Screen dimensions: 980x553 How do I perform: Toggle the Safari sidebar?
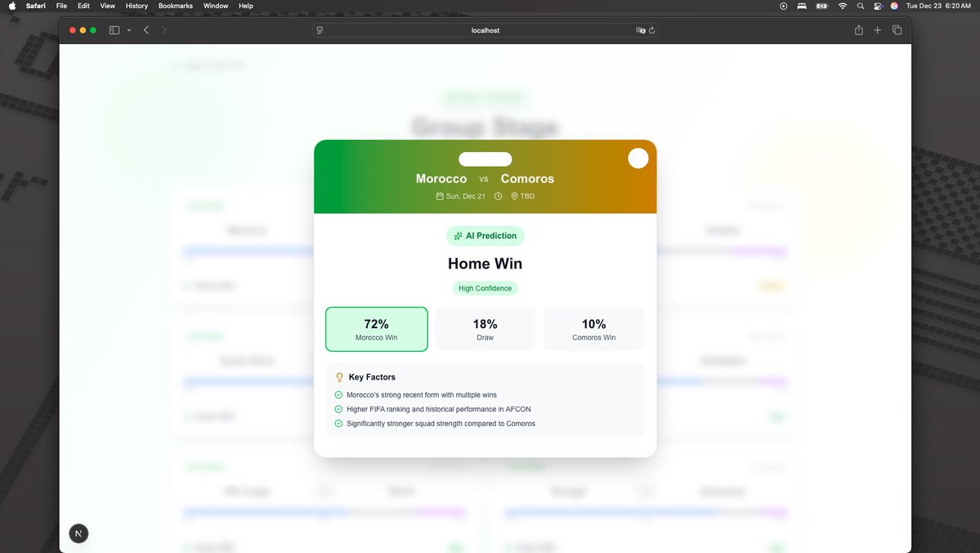point(114,29)
